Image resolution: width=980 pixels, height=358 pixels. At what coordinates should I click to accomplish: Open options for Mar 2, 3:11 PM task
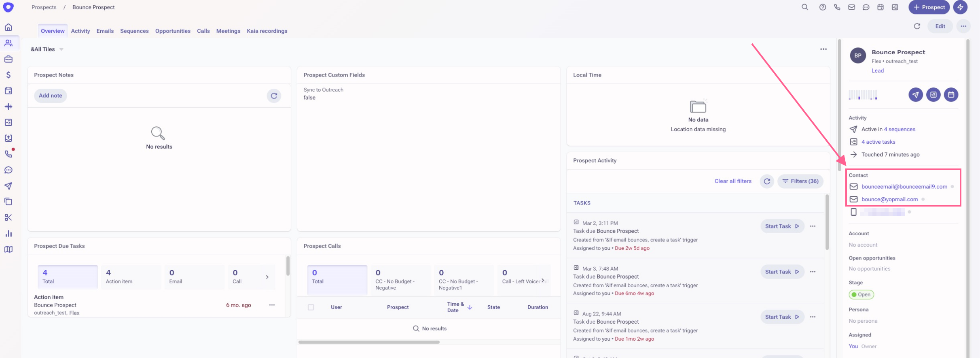coord(813,226)
